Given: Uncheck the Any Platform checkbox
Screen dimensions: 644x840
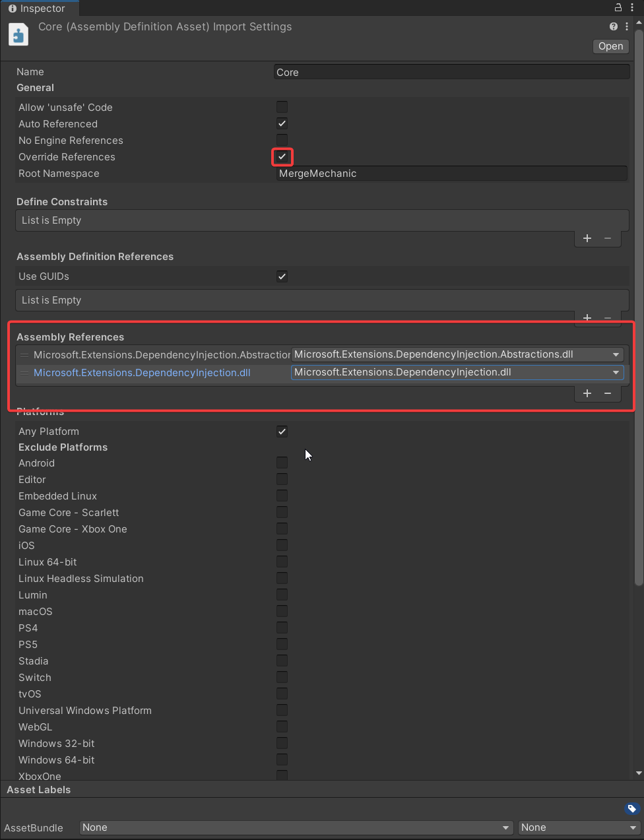Looking at the screenshot, I should (282, 432).
